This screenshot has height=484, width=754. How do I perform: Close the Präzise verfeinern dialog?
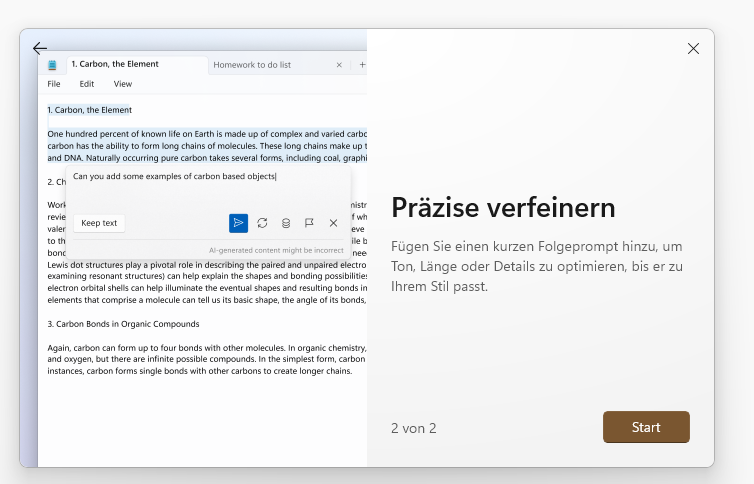tap(693, 49)
